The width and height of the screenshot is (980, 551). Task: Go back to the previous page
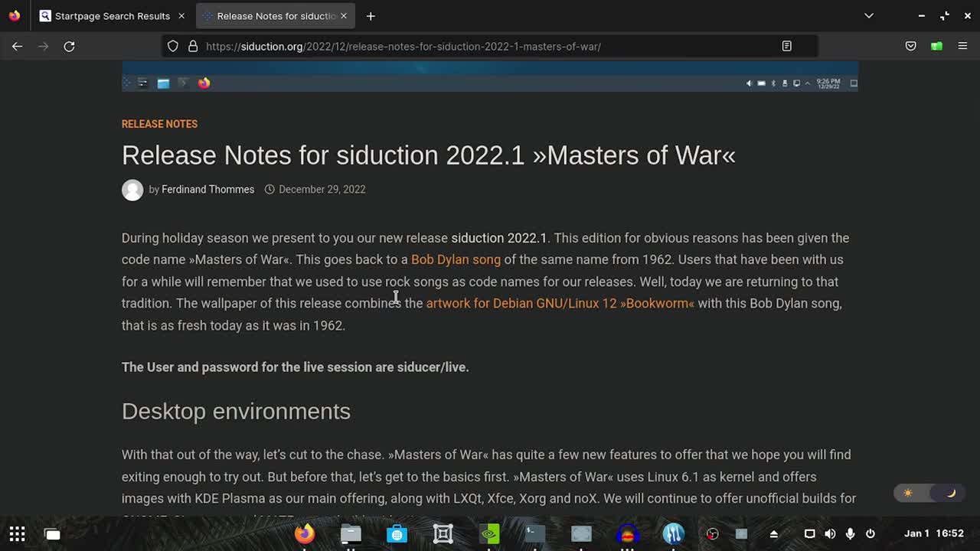pyautogui.click(x=17, y=46)
